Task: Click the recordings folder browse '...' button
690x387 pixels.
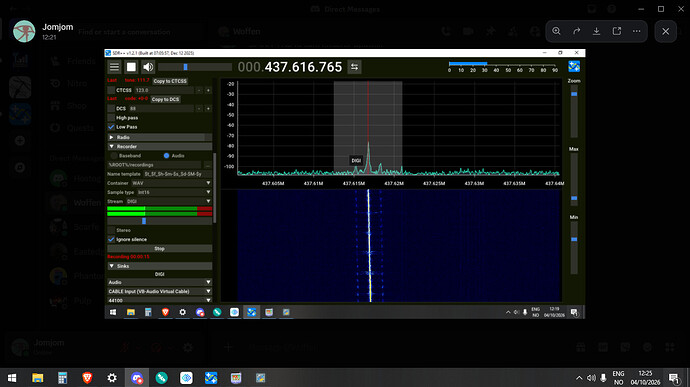Action: click(x=208, y=165)
